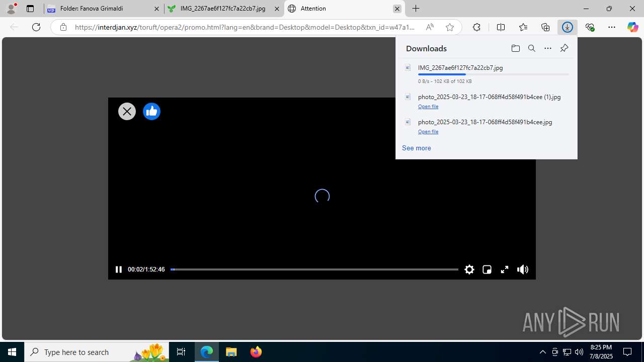Switch to IMG_2267ae6f127fc7a22cb7.jpg tab
Screen dimensions: 644x362
click(x=224, y=9)
